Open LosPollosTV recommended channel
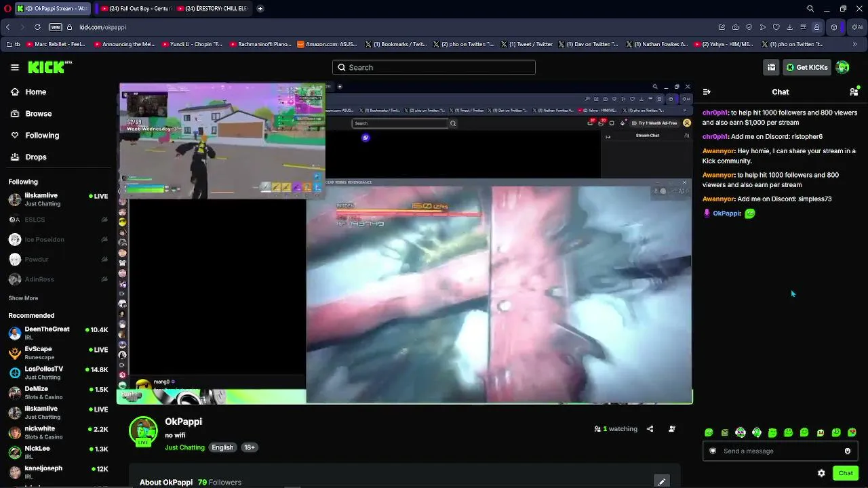 coord(58,373)
